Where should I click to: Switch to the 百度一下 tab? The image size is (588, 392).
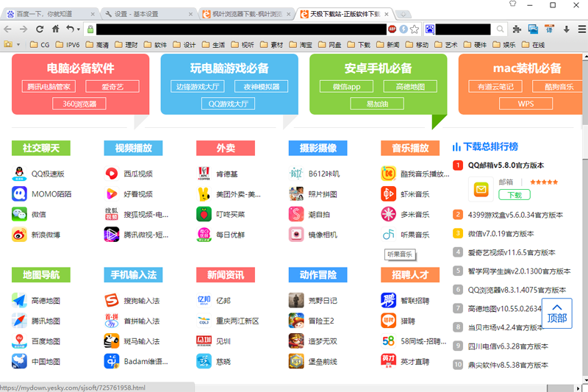[49, 14]
